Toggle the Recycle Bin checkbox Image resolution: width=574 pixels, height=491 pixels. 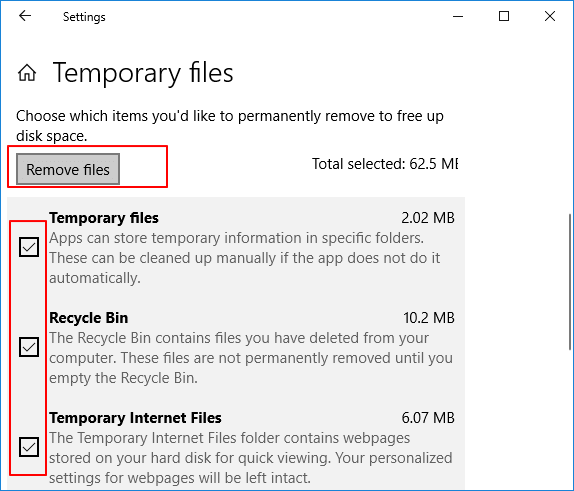tap(29, 347)
